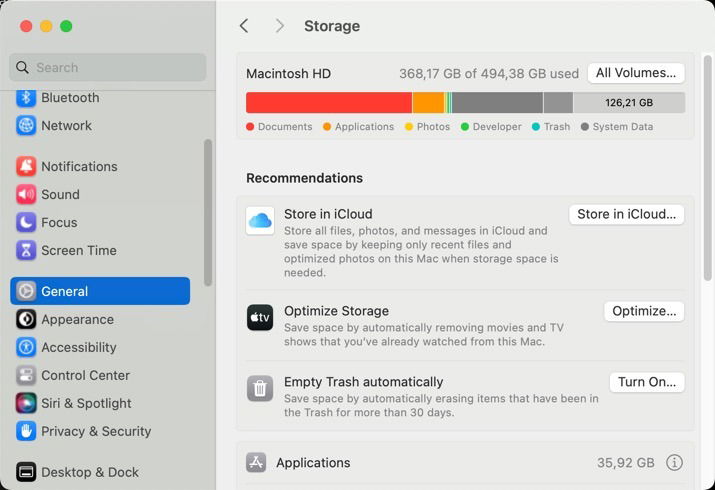Click the Applications App Store icon
The height and width of the screenshot is (490, 715).
click(x=256, y=463)
